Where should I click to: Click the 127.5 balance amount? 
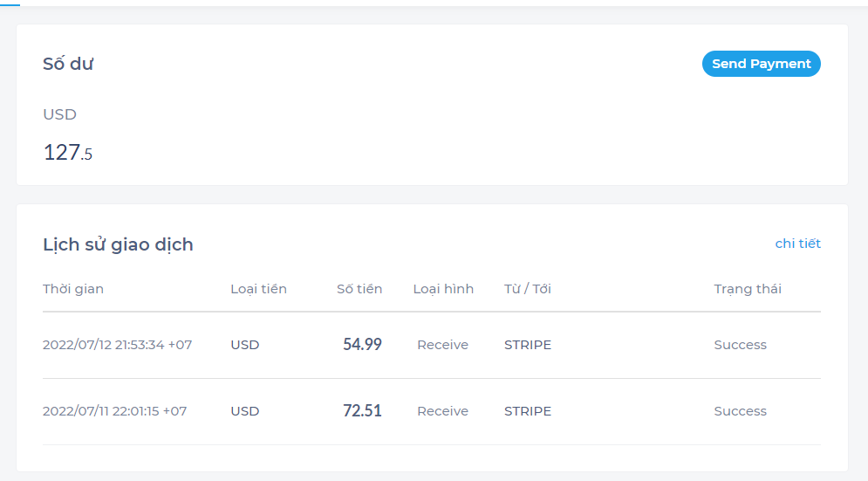click(67, 153)
